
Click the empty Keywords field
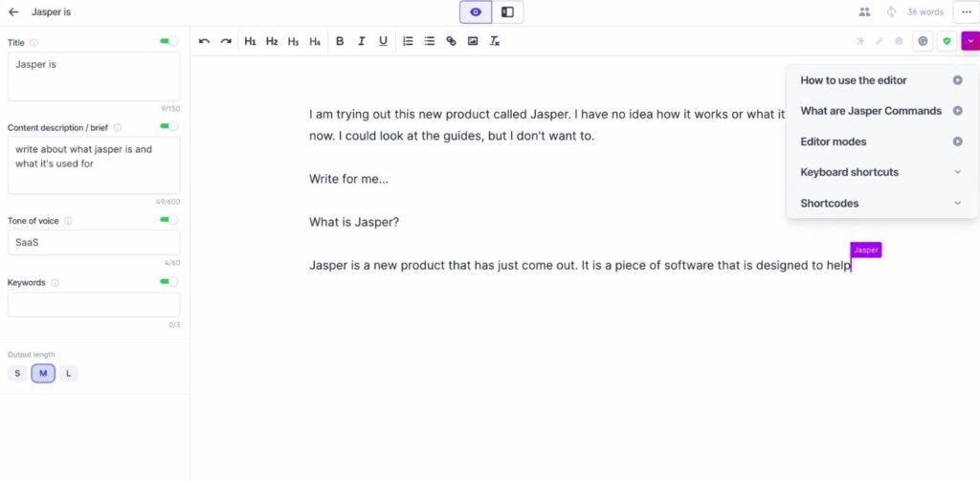[94, 305]
